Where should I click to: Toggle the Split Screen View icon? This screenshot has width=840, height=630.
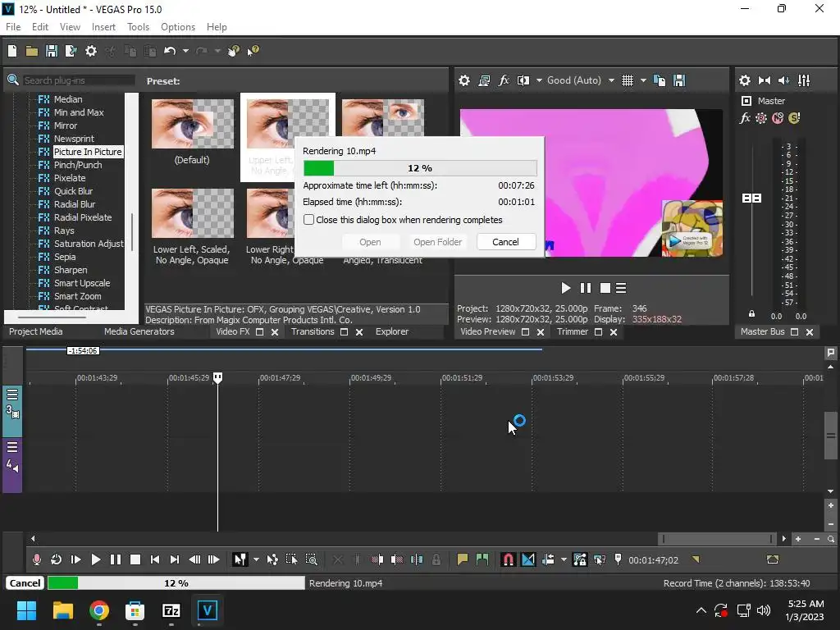(x=523, y=80)
